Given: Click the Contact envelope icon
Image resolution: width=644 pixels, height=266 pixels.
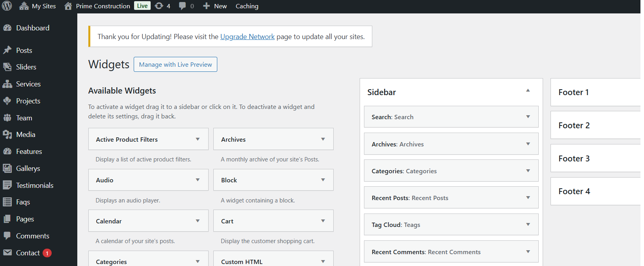Looking at the screenshot, I should (x=7, y=253).
